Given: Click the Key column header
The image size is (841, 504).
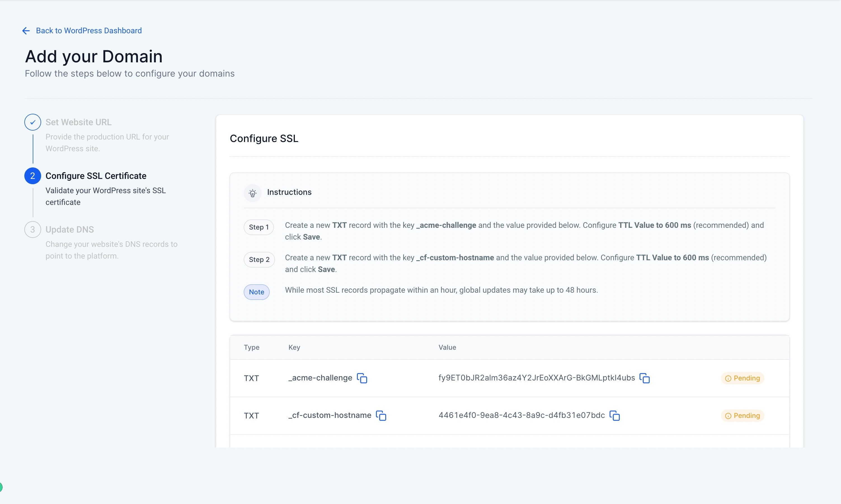Looking at the screenshot, I should tap(294, 347).
